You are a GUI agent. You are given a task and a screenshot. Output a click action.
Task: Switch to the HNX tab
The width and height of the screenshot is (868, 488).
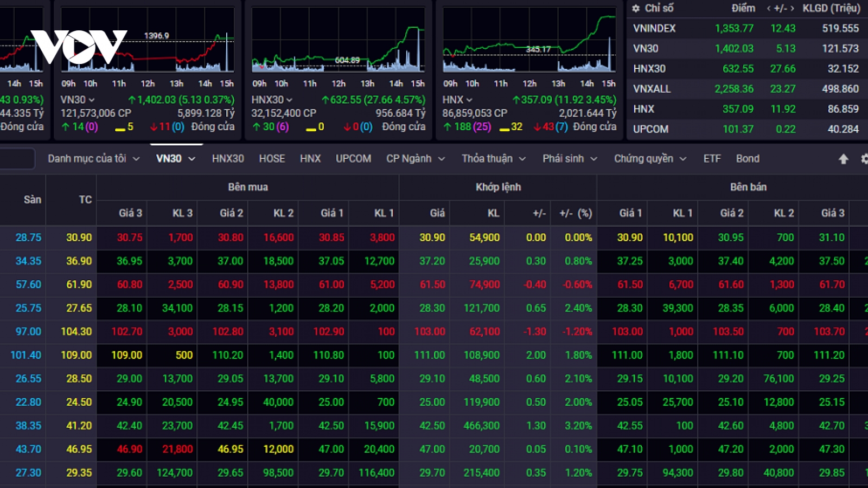click(310, 158)
